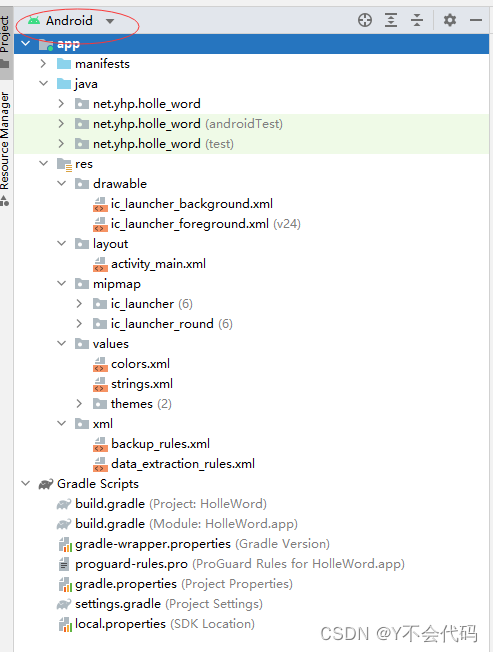Click the local.properties file icon
Image resolution: width=493 pixels, height=652 pixels.
click(x=65, y=624)
